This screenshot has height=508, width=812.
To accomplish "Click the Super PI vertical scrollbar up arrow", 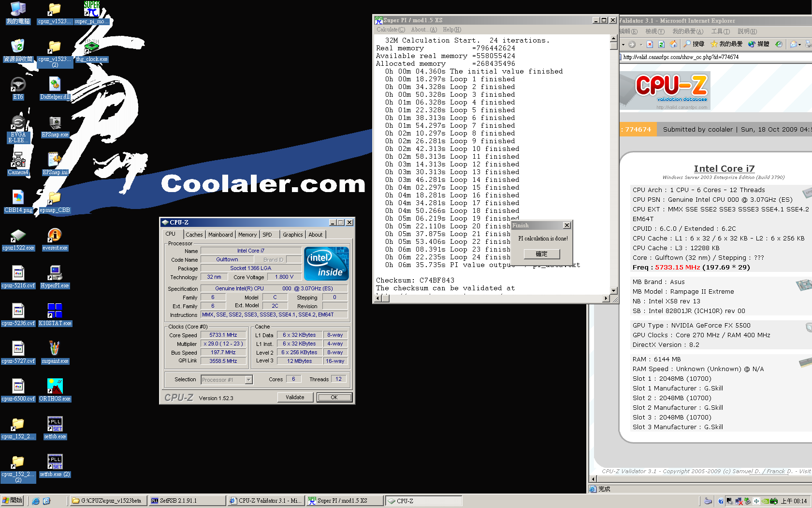I will coord(614,38).
